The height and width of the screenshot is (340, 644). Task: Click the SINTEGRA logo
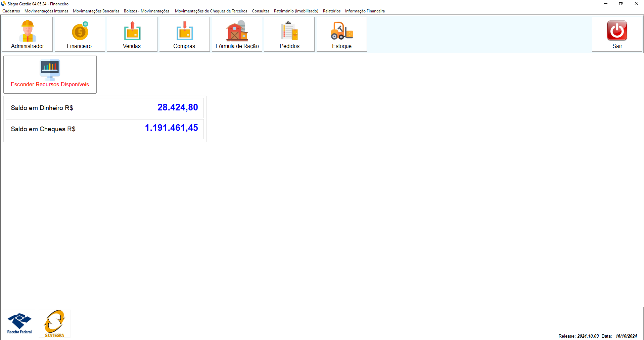point(54,324)
